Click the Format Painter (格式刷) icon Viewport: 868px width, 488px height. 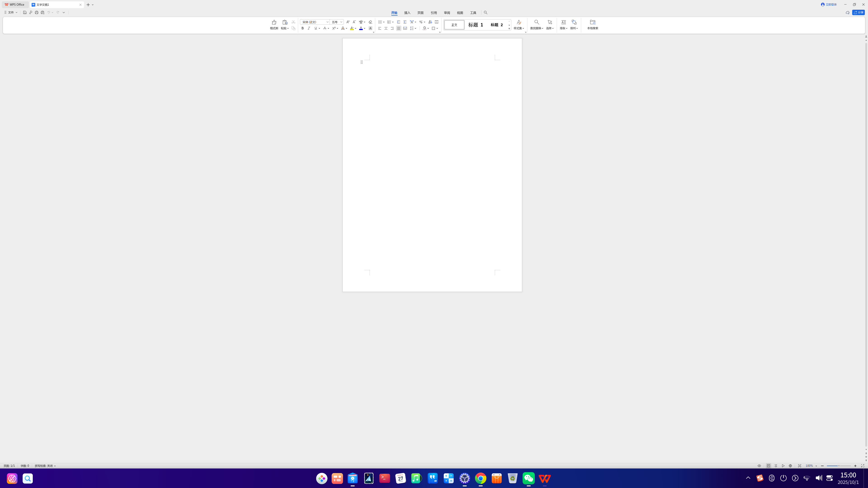pyautogui.click(x=274, y=22)
